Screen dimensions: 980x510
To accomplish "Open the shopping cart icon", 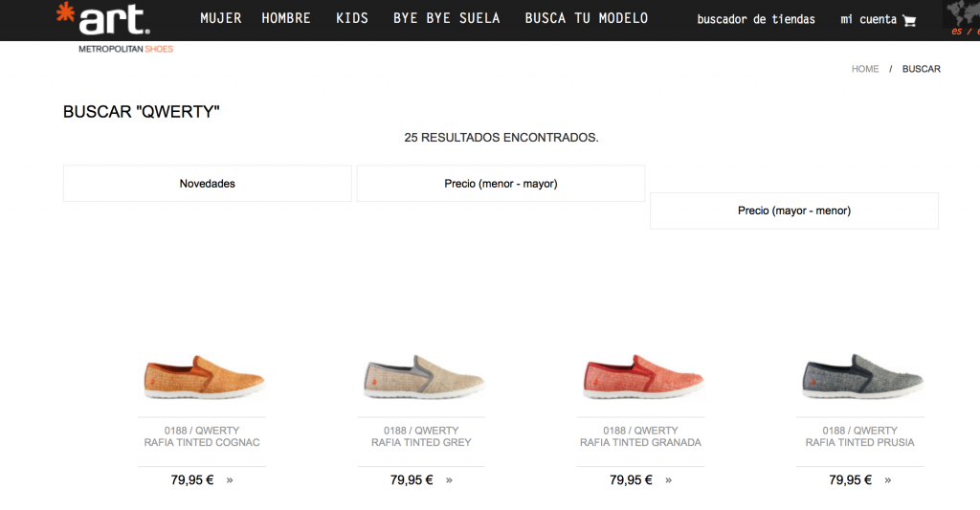I will coord(909,20).
